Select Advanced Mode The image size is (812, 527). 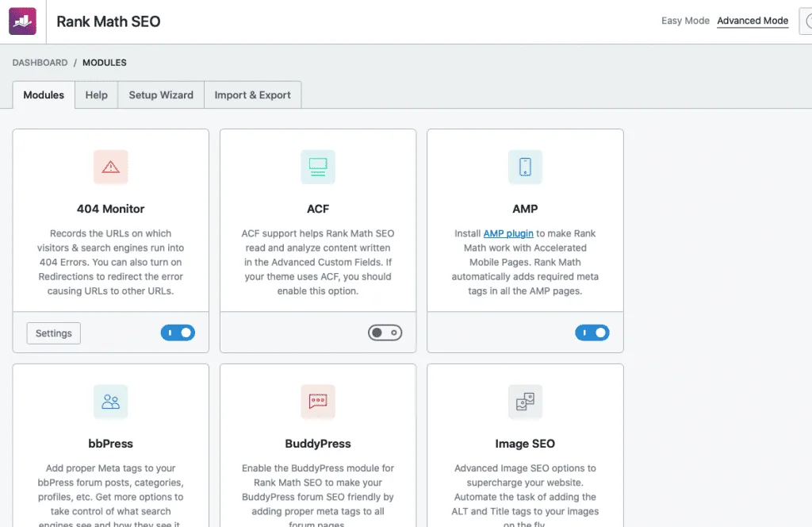753,21
